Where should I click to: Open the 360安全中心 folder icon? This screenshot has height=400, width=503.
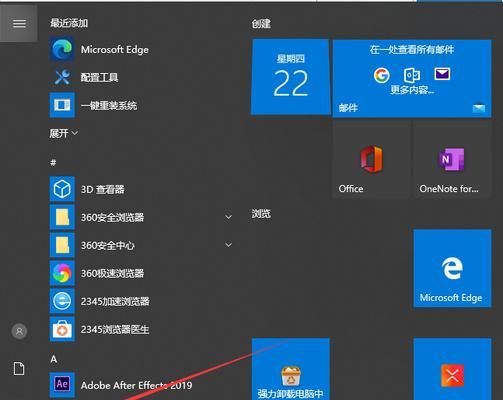pos(62,245)
